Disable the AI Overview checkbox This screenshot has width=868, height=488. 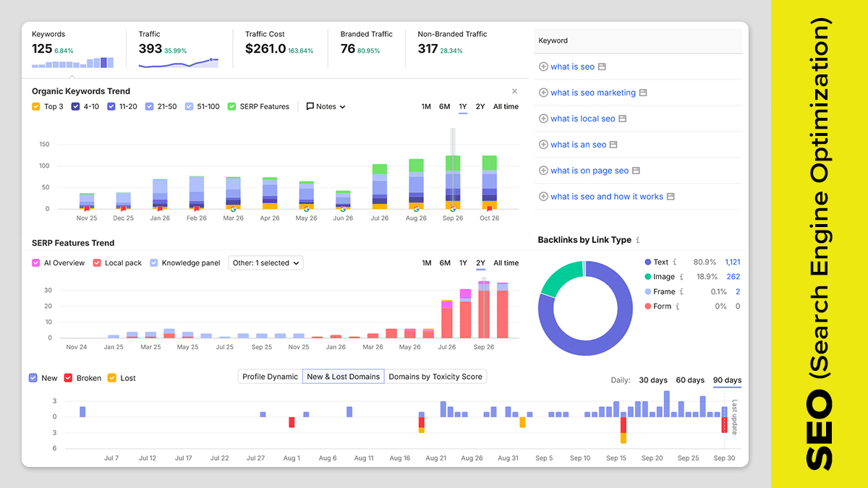pos(36,263)
